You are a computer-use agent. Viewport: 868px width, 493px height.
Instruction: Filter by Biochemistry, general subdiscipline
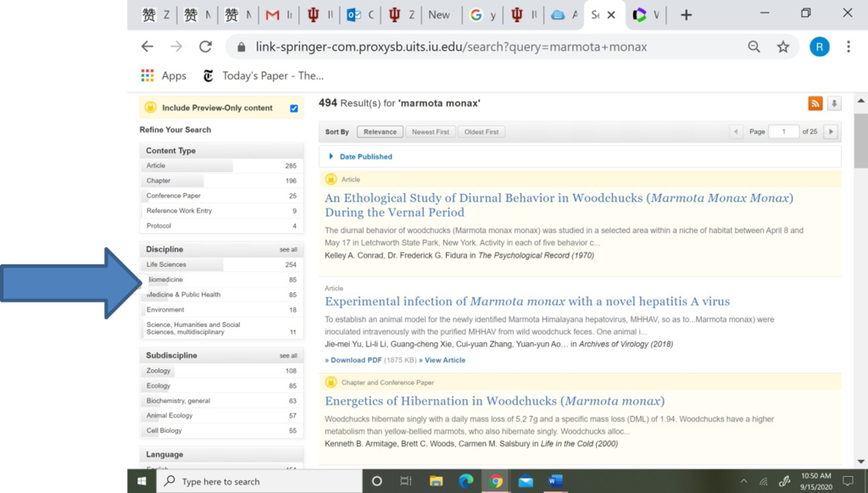click(x=221, y=401)
